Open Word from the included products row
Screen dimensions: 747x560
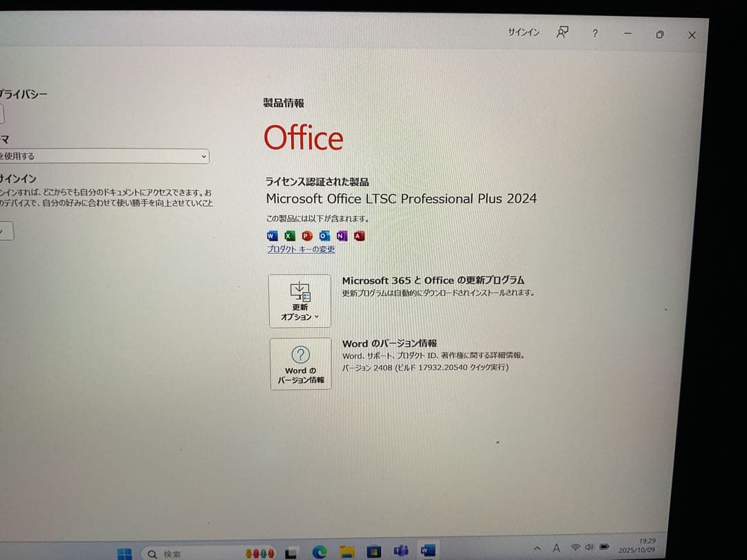pyautogui.click(x=272, y=236)
